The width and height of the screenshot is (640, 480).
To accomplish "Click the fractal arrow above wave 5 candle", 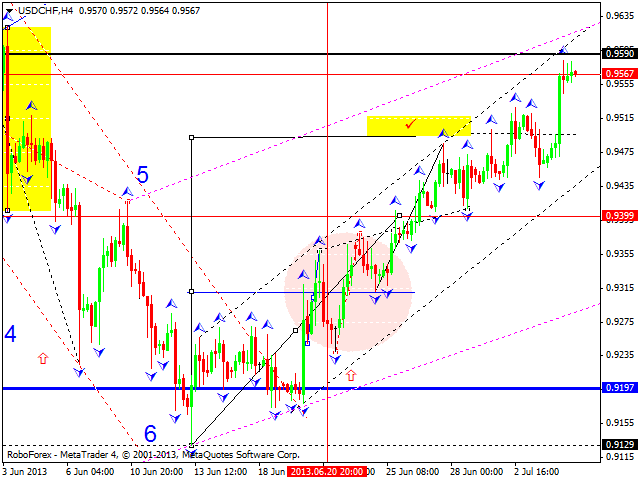I will pos(128,190).
